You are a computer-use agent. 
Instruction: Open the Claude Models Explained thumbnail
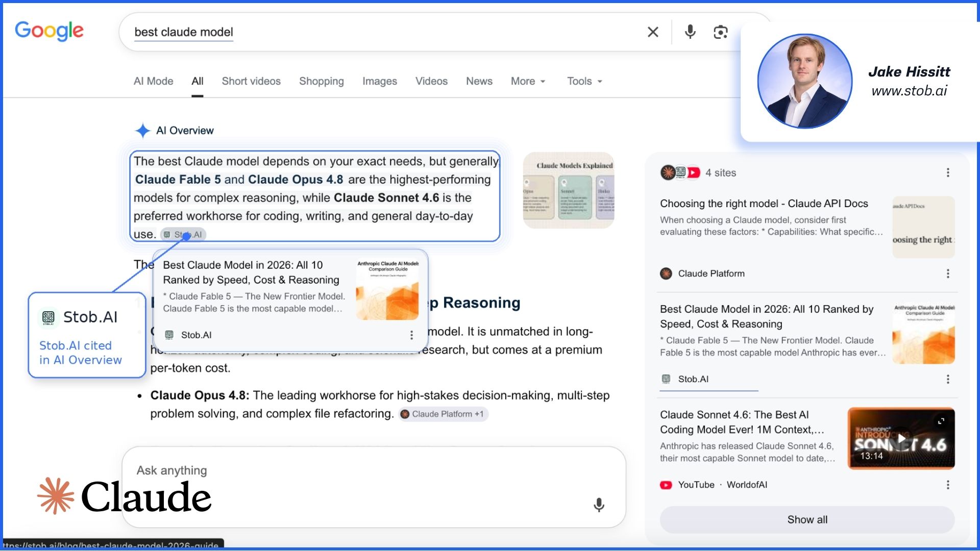point(569,190)
